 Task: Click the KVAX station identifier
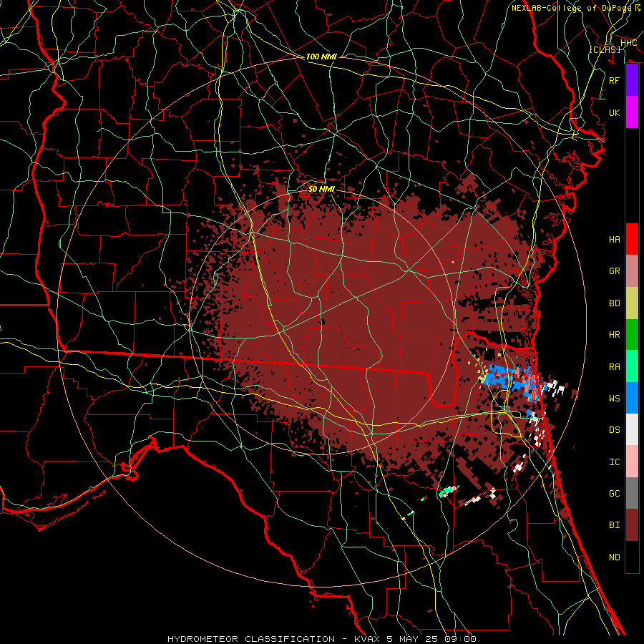point(367,639)
